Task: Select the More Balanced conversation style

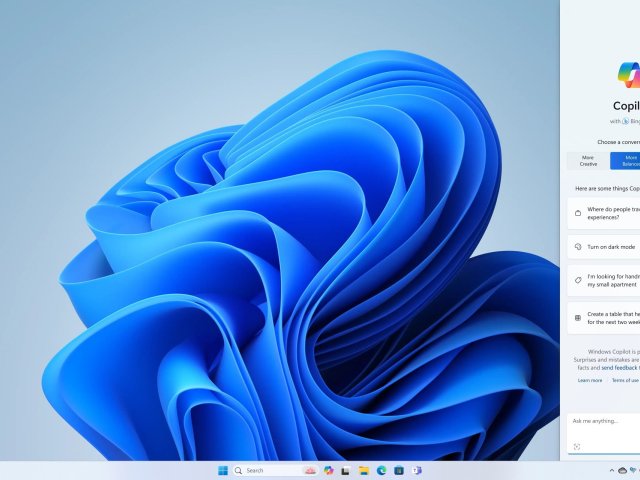Action: click(626, 161)
